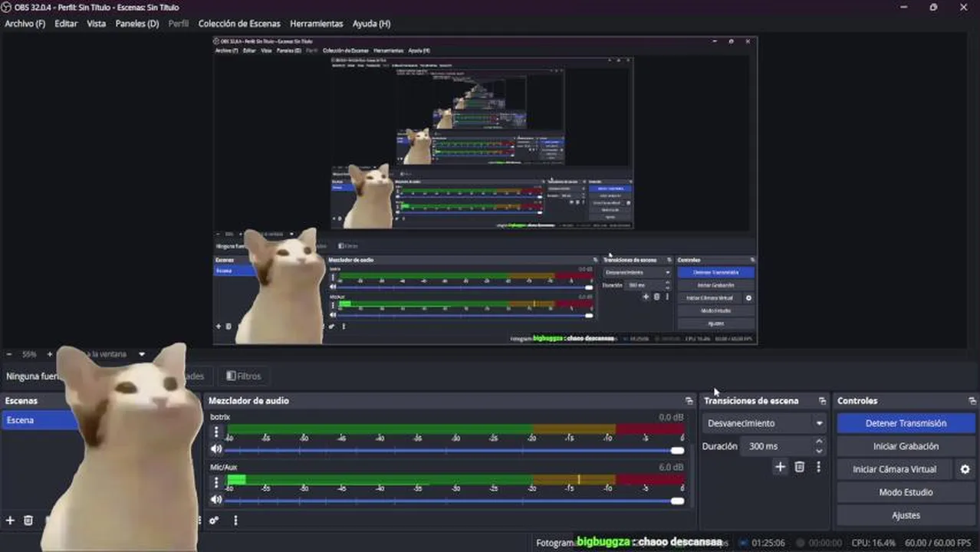980x552 pixels.
Task: Open the Ayuda menu
Action: tap(371, 24)
